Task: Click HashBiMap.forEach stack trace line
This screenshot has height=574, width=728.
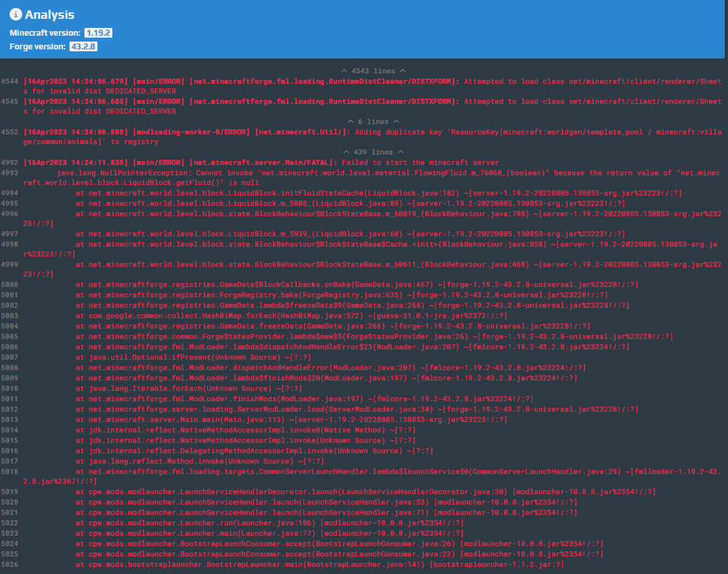Action: 292,316
